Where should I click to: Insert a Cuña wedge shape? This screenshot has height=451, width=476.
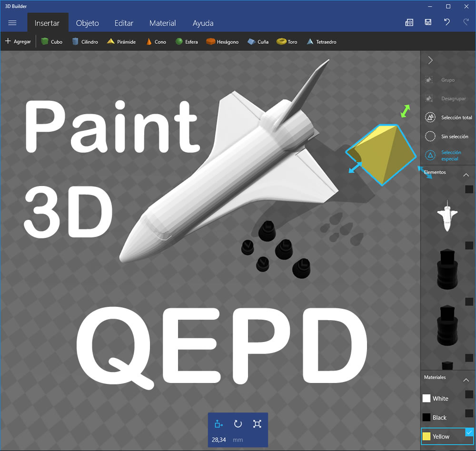(258, 41)
